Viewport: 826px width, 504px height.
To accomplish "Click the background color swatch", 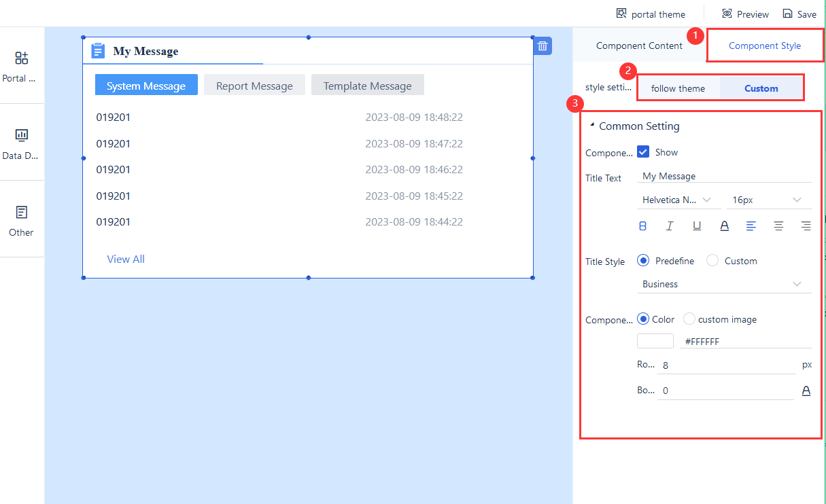I will (x=655, y=340).
